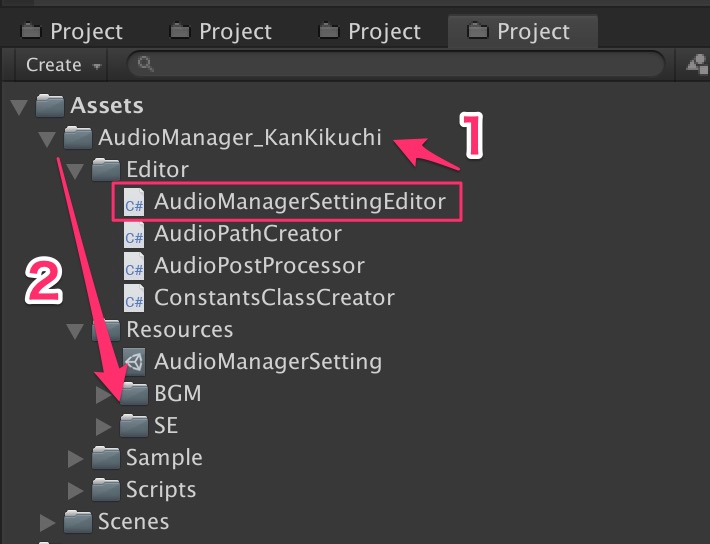Collapse the Assets root folder arrow
The image size is (710, 544).
19,106
